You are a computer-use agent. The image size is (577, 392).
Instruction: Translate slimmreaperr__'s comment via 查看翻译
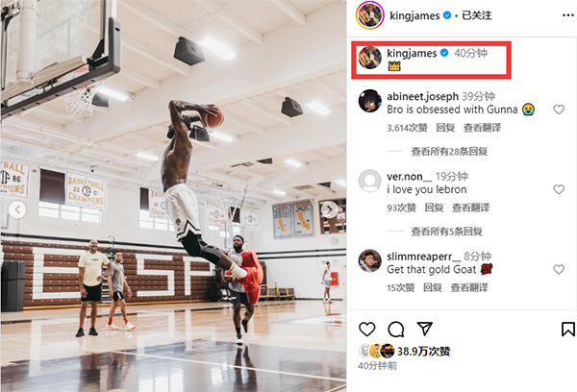point(469,287)
